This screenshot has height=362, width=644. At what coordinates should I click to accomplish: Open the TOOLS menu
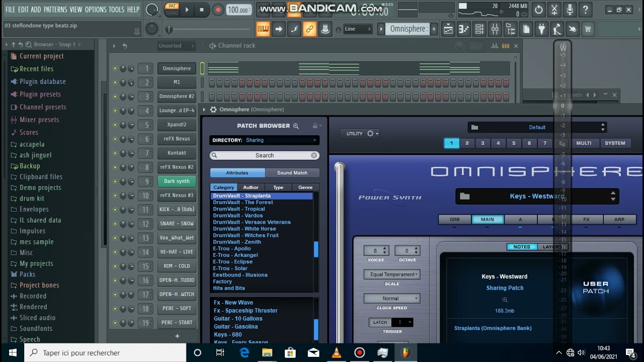(x=116, y=10)
